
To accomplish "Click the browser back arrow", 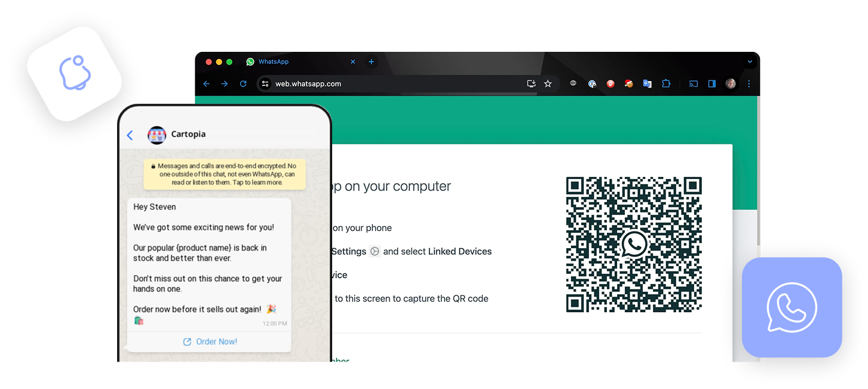I will [x=207, y=84].
